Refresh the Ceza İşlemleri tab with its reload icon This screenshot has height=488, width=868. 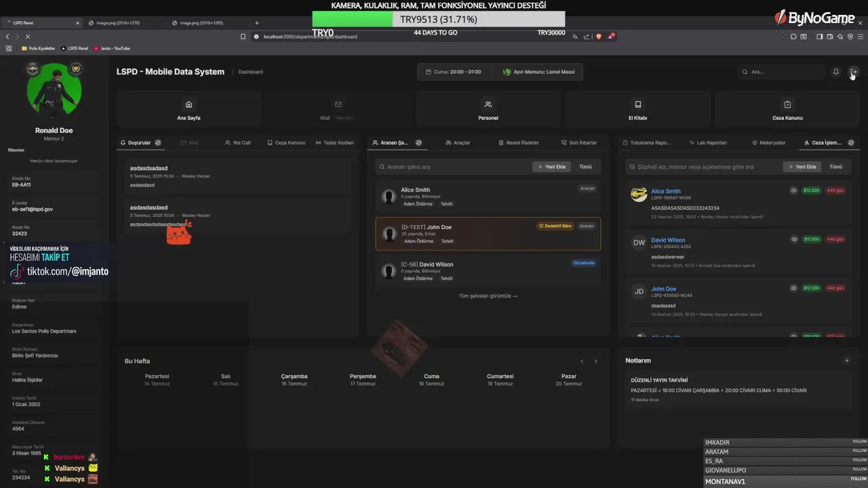point(851,143)
